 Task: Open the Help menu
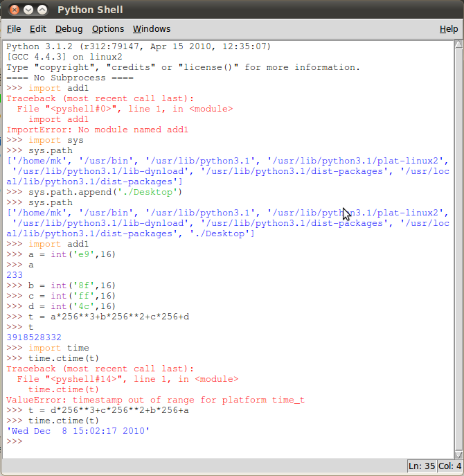coord(448,29)
